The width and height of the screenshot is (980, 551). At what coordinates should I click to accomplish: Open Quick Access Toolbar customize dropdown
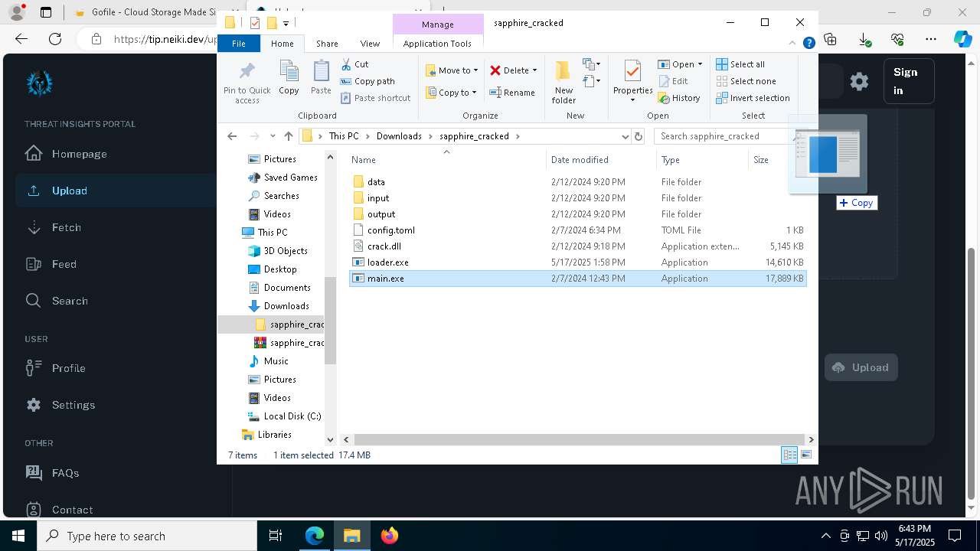click(x=286, y=23)
